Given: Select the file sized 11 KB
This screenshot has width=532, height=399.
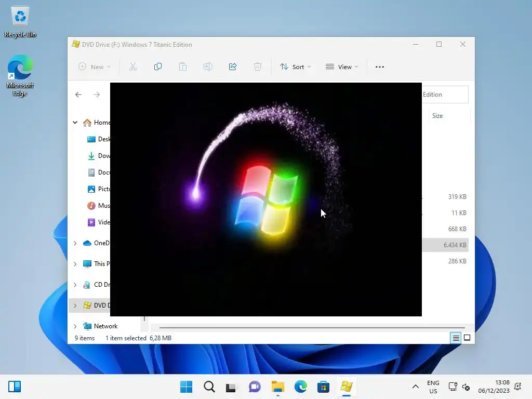Looking at the screenshot, I should point(445,213).
